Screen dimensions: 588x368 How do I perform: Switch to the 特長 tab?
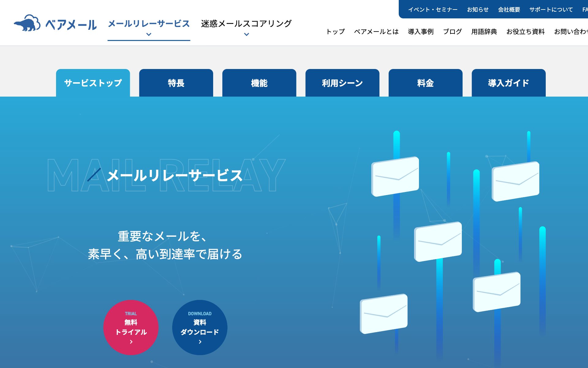click(176, 83)
